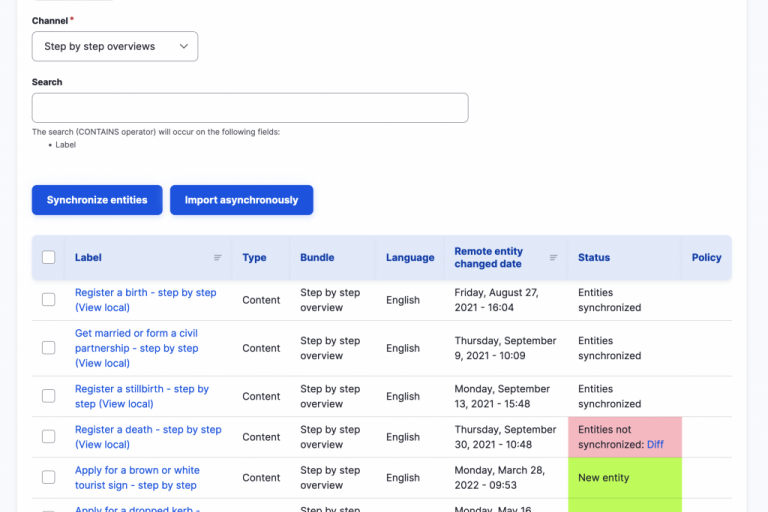Sort by Label using the sort icon

(218, 258)
